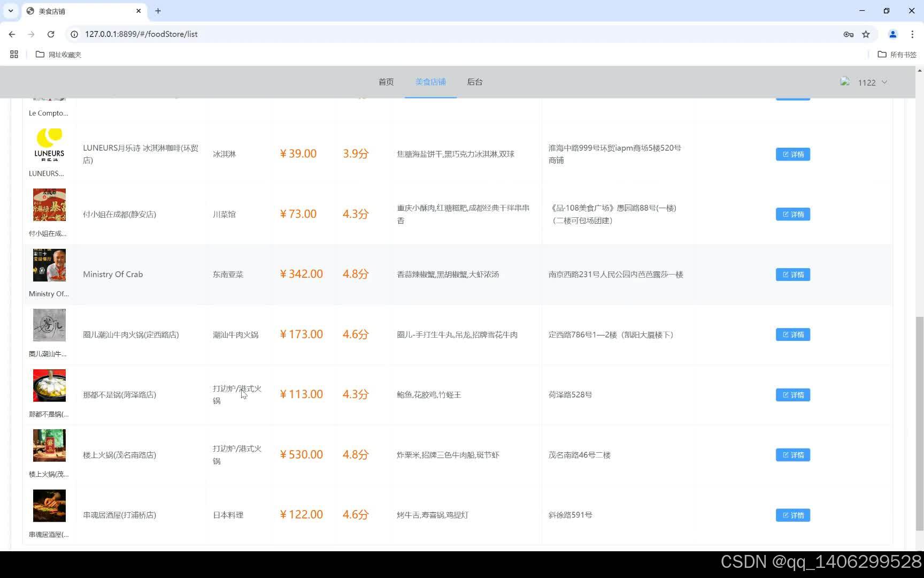
Task: Open 详情 for 那都不是锅 row
Action: (x=792, y=395)
